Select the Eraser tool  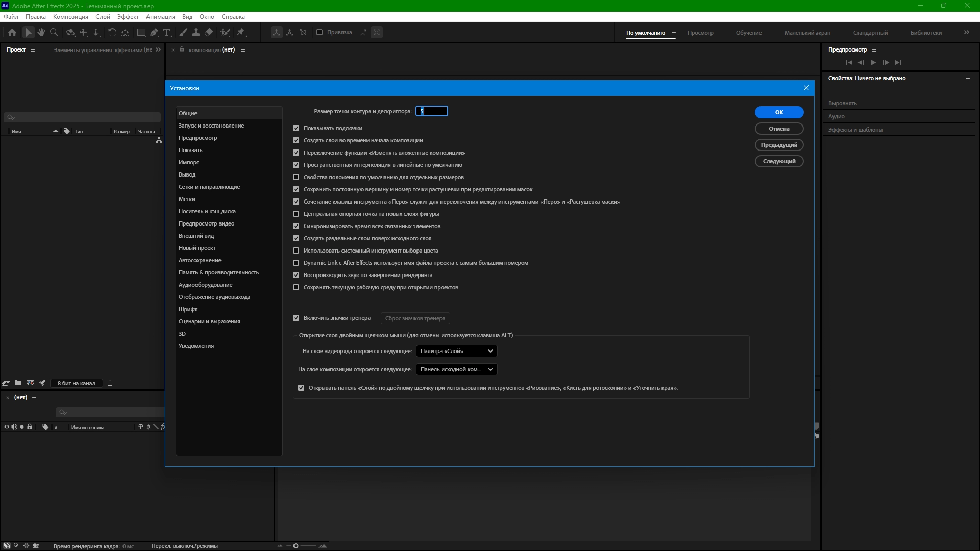[x=209, y=32]
